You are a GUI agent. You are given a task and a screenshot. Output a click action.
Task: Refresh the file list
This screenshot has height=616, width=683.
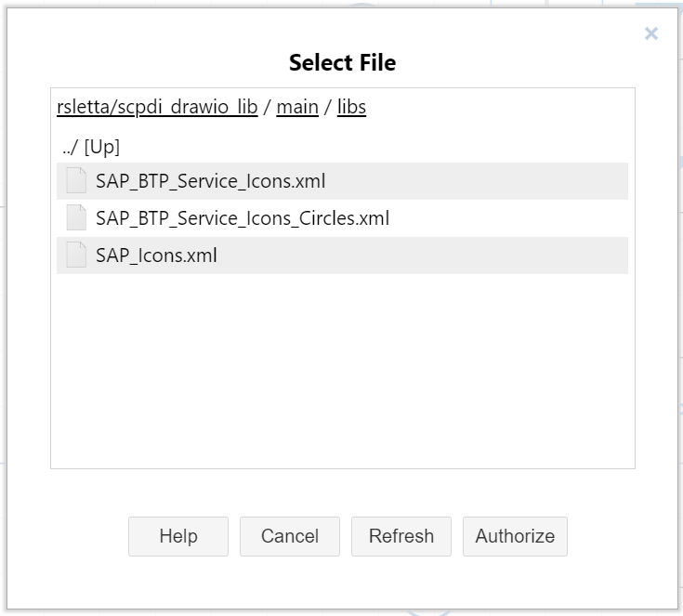click(401, 536)
